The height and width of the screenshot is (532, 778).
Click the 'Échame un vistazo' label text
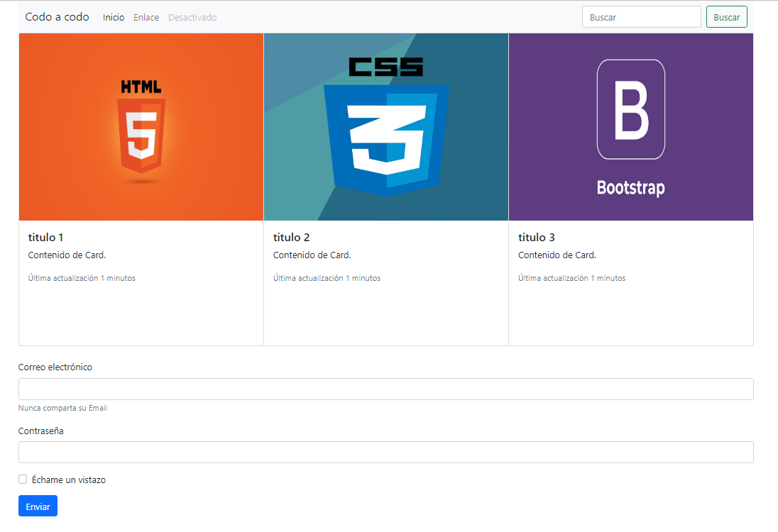(69, 480)
